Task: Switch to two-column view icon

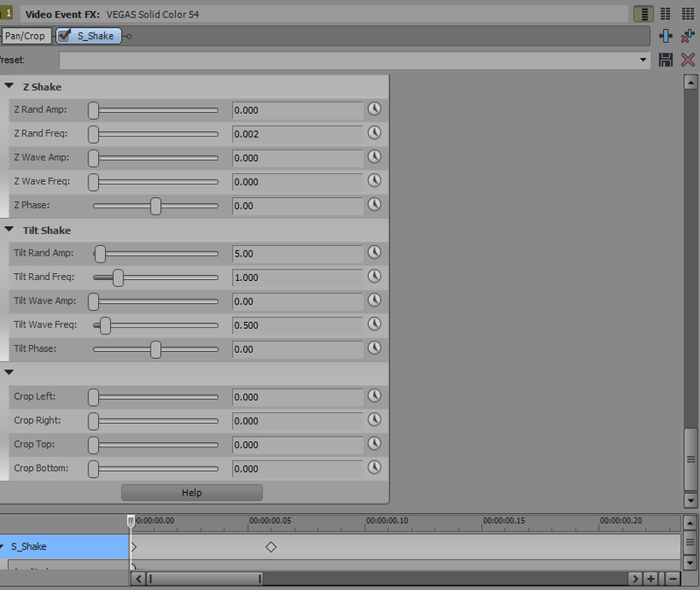Action: (x=666, y=14)
